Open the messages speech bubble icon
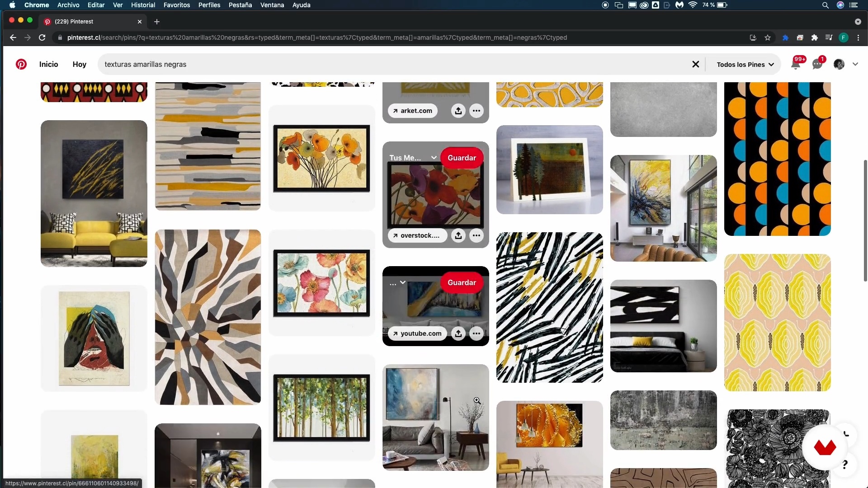Screen dimensions: 868x488 817,64
